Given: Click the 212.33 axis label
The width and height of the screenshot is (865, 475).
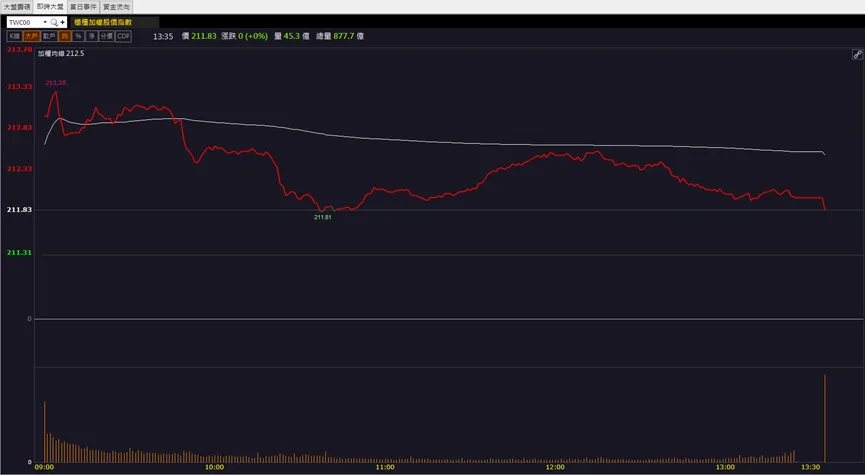Looking at the screenshot, I should [x=19, y=169].
